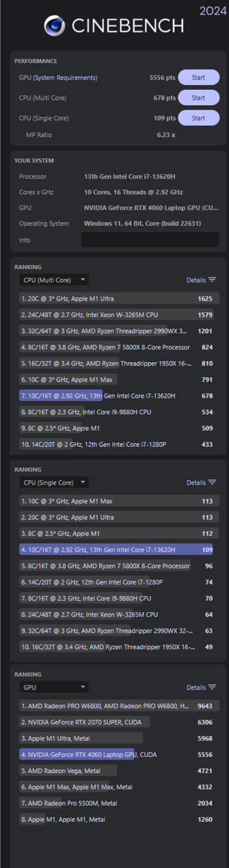Screen dimensions: 229x868
Task: Click the filter icon in Single Core ranking
Action: tap(212, 482)
